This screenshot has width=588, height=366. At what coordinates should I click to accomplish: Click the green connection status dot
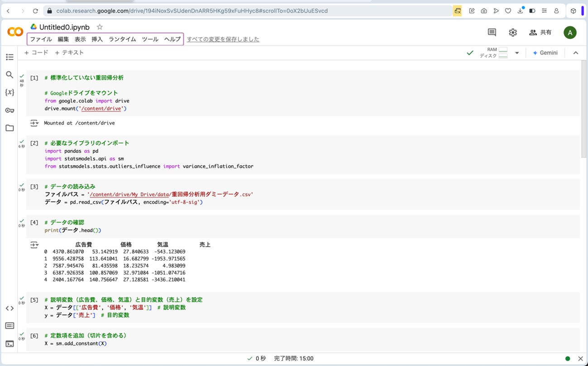coord(568,358)
